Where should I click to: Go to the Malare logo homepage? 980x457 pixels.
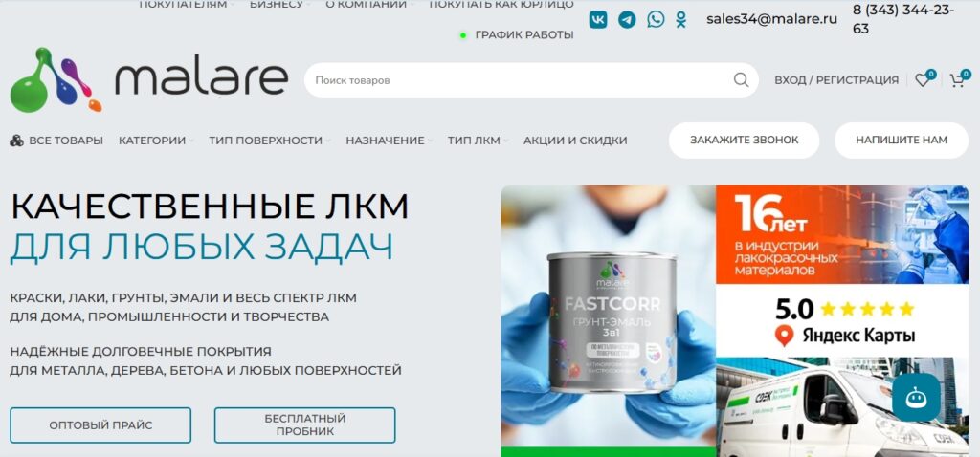click(148, 80)
